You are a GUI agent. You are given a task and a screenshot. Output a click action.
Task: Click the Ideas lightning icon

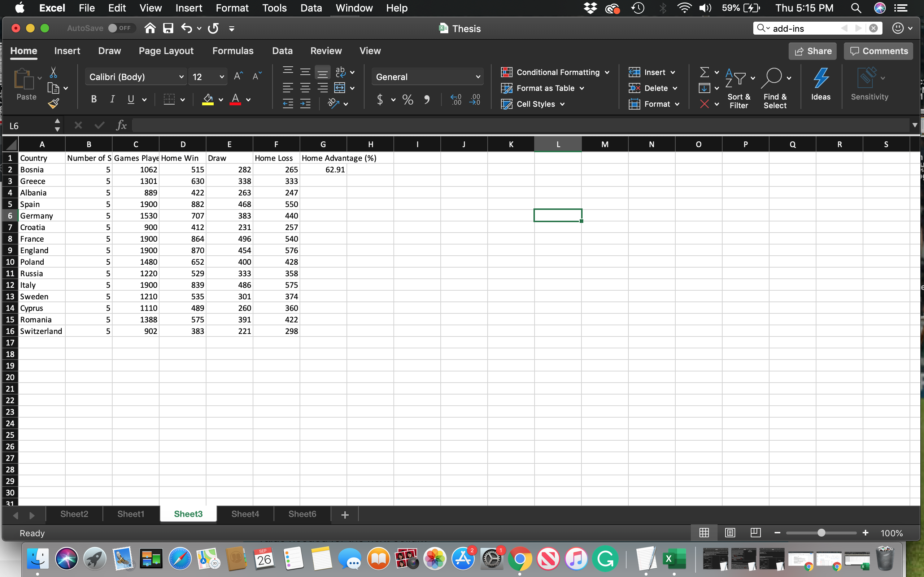(x=820, y=84)
